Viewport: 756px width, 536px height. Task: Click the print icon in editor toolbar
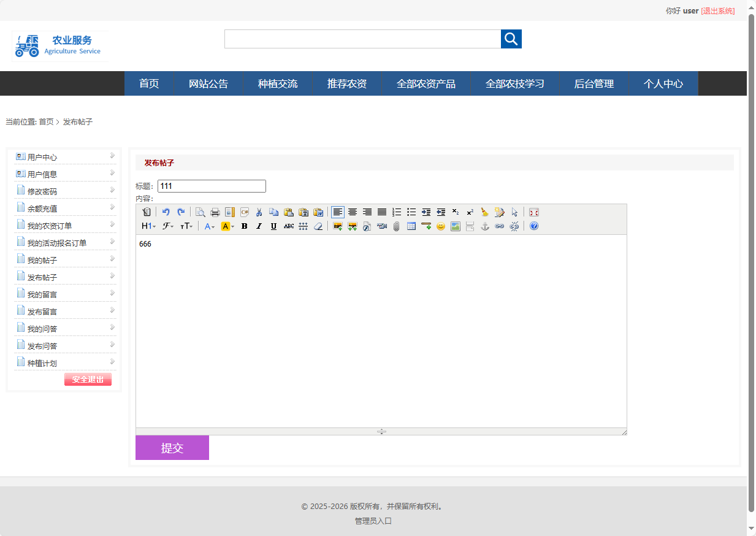(x=215, y=212)
